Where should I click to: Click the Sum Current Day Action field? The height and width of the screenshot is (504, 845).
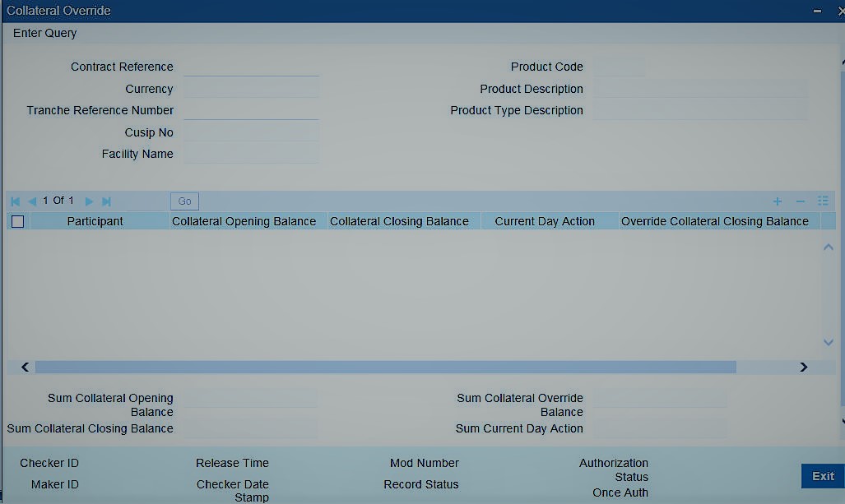coord(660,428)
